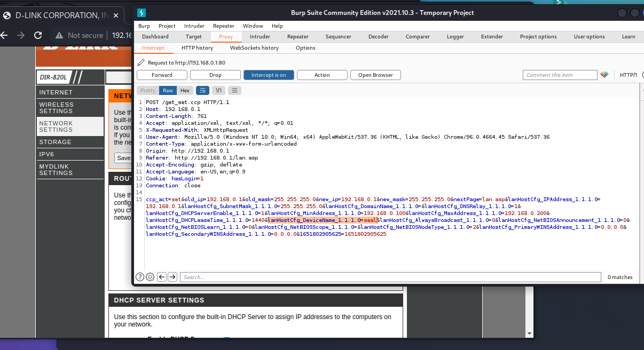Click highlighted lanHostCfg_DeviceName parameter text

click(323, 220)
